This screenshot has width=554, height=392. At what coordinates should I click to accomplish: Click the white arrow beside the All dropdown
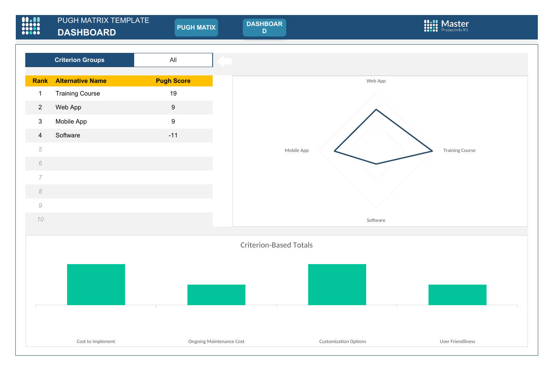225,61
